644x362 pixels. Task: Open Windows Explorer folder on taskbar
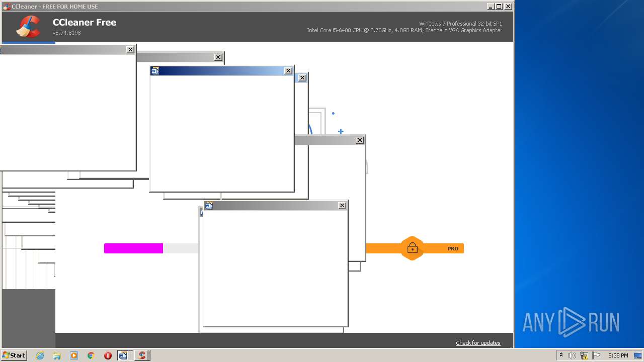(57, 355)
